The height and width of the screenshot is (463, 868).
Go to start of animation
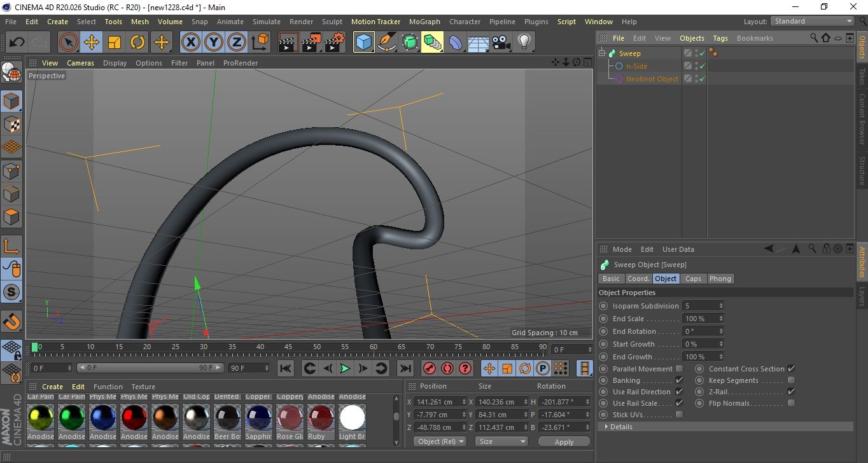(286, 368)
